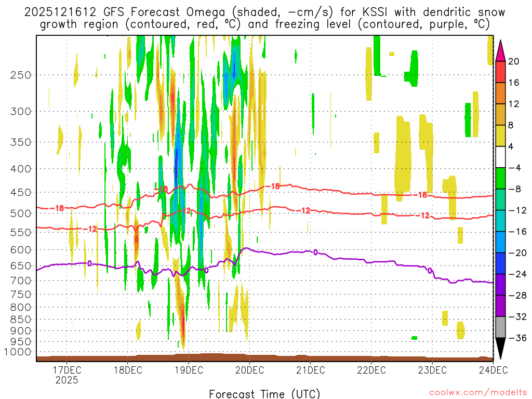Screen dimensions: 532x399
Task: Click the 750 pressure level label
Action: (x=21, y=294)
